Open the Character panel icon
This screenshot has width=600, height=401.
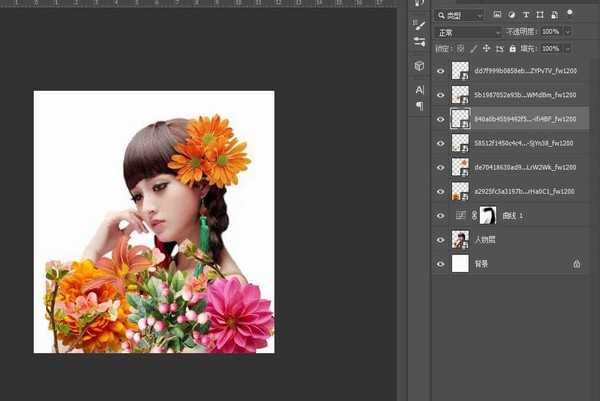click(x=419, y=90)
